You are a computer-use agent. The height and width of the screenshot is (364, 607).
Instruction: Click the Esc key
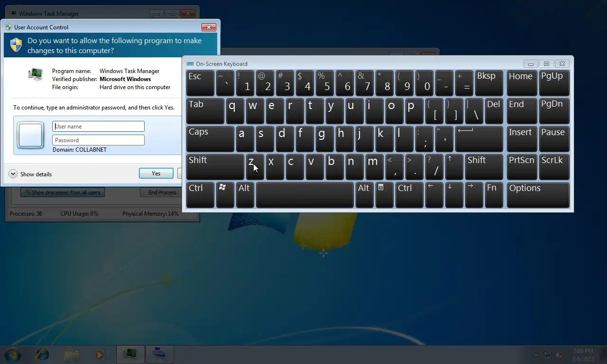[x=200, y=83]
